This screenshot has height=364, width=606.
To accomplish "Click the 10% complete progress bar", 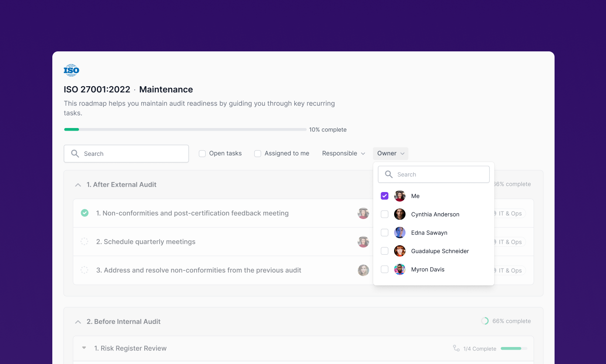I will (x=185, y=129).
